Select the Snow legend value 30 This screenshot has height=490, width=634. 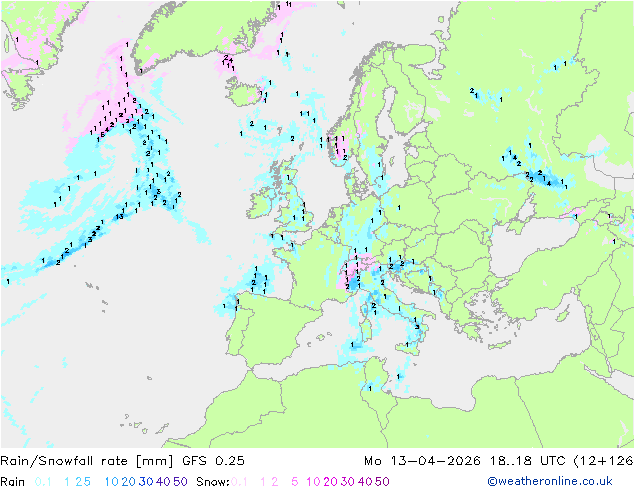(x=348, y=482)
